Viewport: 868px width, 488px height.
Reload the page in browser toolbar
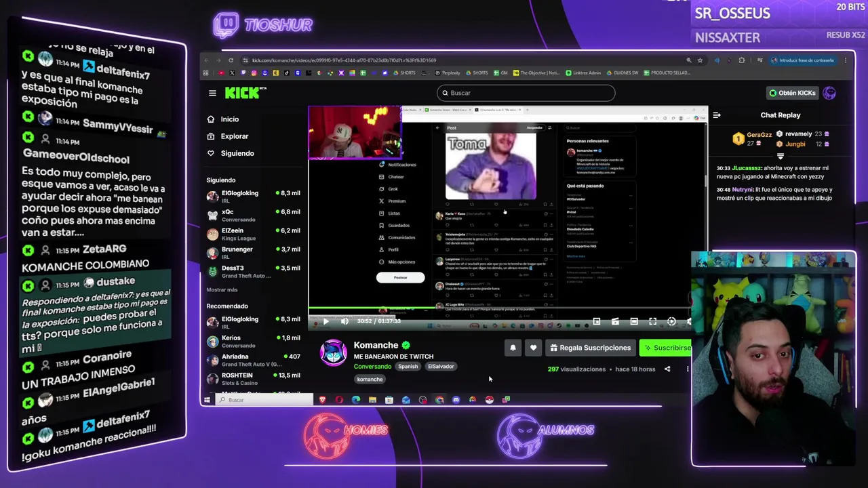click(231, 60)
